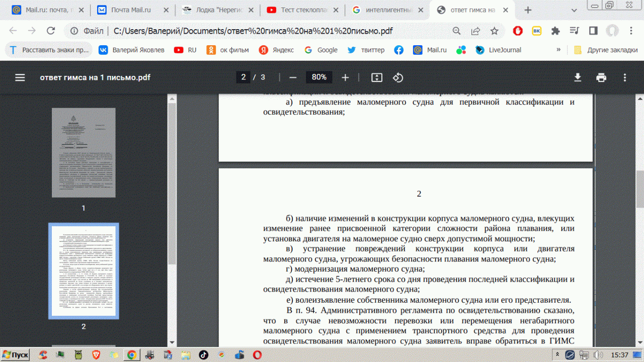Zoom in on the PDF document
The image size is (644, 362).
[x=345, y=77]
